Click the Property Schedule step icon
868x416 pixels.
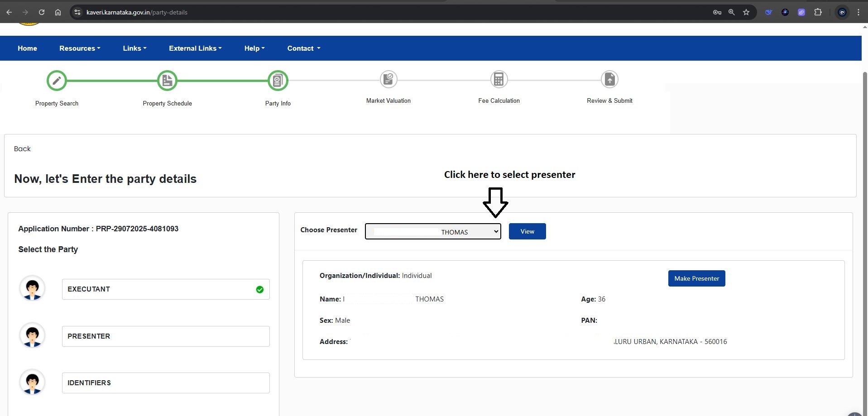pyautogui.click(x=167, y=81)
